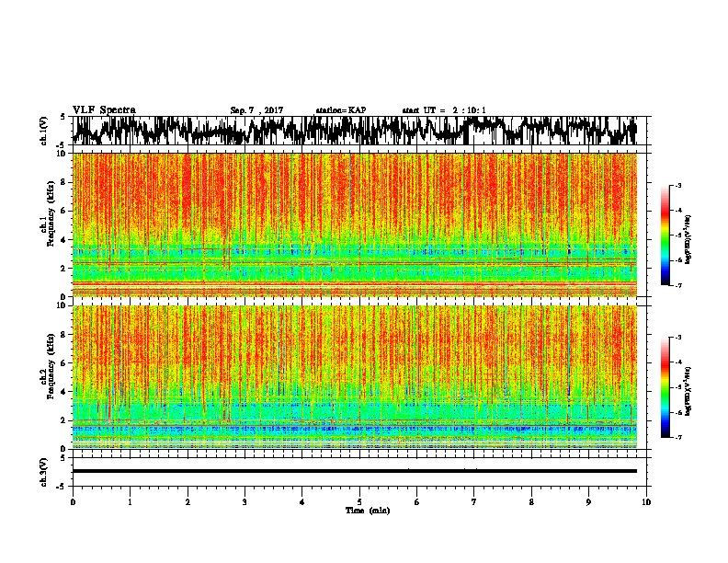Screen dimensions: 728x563
Task: Click the "VLF Spectra" plot title
Action: (104, 110)
